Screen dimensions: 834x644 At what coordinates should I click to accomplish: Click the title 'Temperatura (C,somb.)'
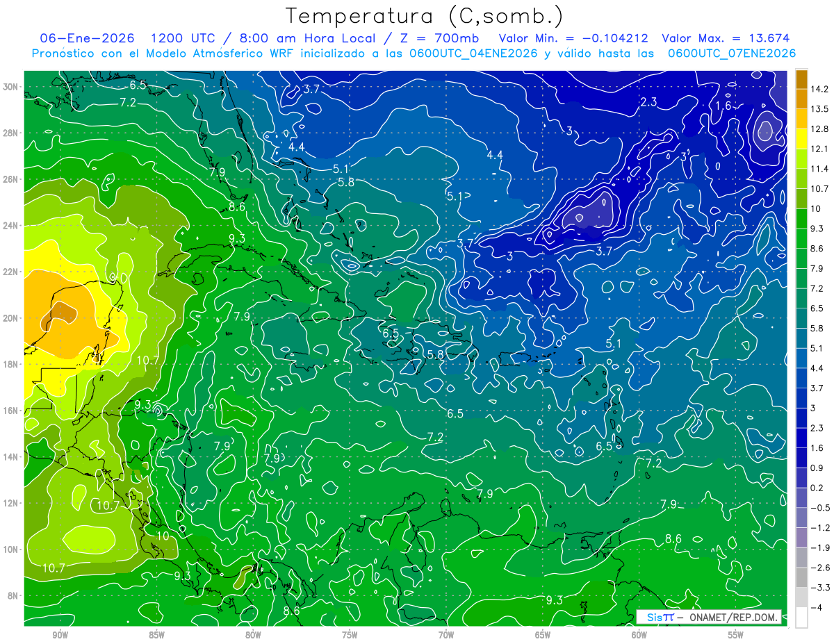(x=425, y=15)
